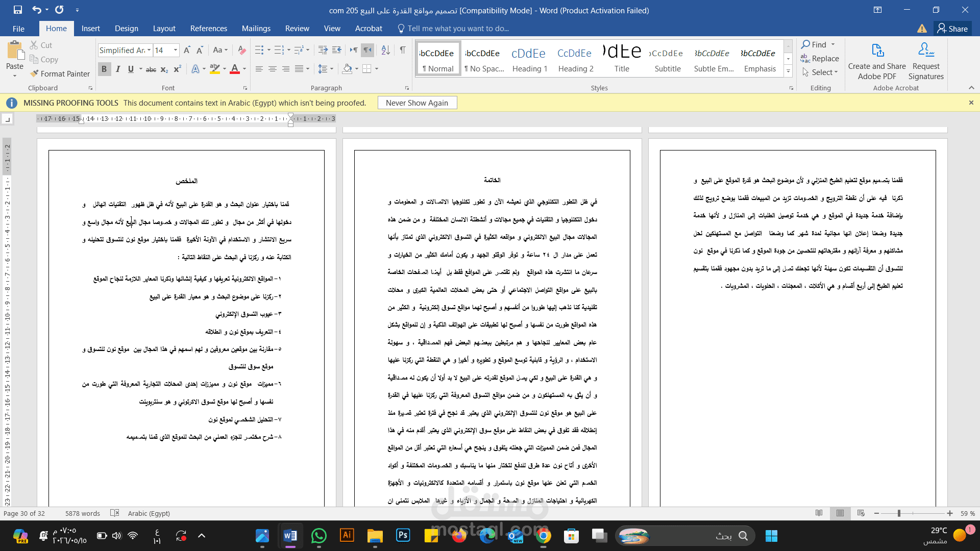The image size is (980, 551).
Task: Switch to Read Mode view
Action: 819,513
